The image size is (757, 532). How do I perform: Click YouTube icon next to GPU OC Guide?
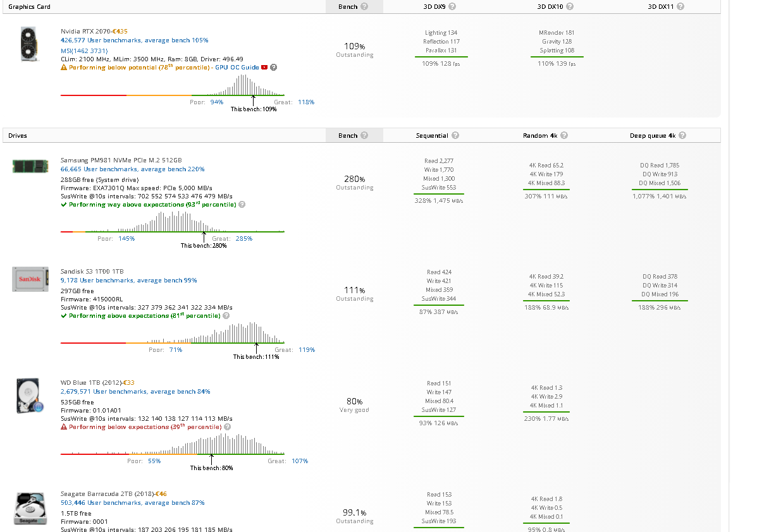point(264,67)
